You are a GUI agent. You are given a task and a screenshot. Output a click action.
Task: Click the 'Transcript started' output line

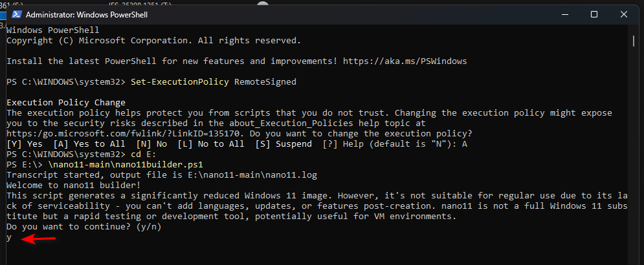(x=162, y=175)
